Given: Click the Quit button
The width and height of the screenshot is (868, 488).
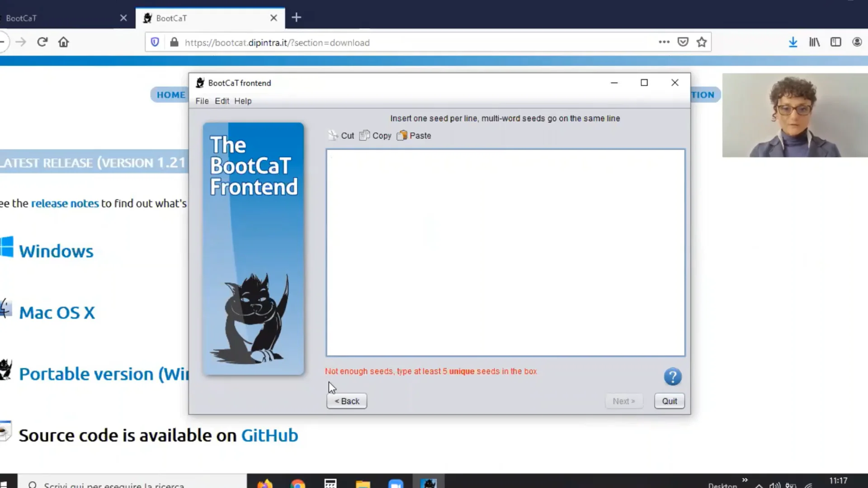Looking at the screenshot, I should pos(669,401).
